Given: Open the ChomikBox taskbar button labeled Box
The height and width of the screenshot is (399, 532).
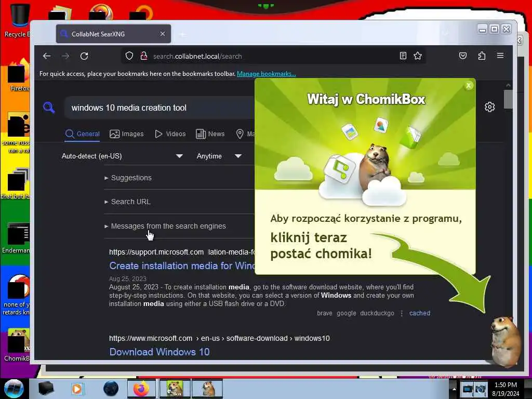Looking at the screenshot, I should pyautogui.click(x=175, y=389).
